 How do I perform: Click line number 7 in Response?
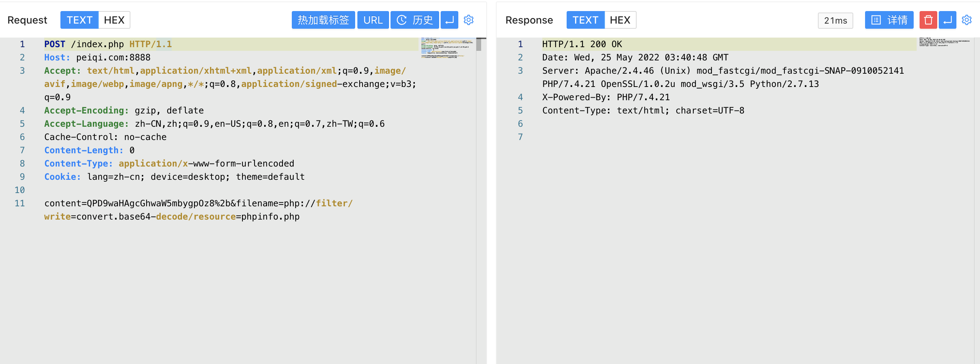click(520, 137)
